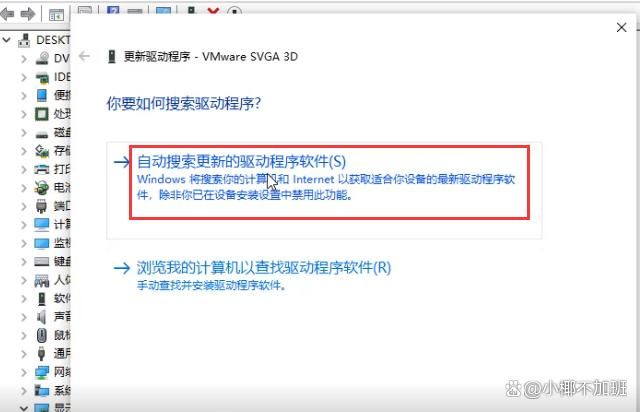Expand the DVD drives category
The height and width of the screenshot is (412, 640).
(x=24, y=59)
